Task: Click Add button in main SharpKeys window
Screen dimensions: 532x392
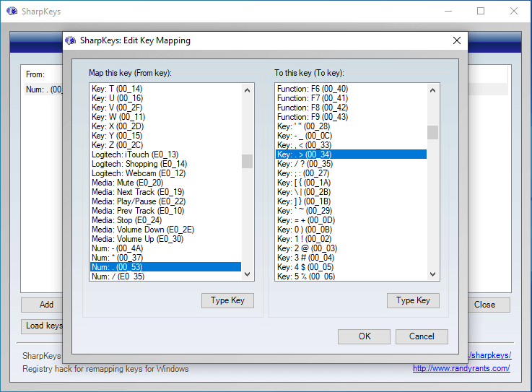Action: [x=43, y=305]
